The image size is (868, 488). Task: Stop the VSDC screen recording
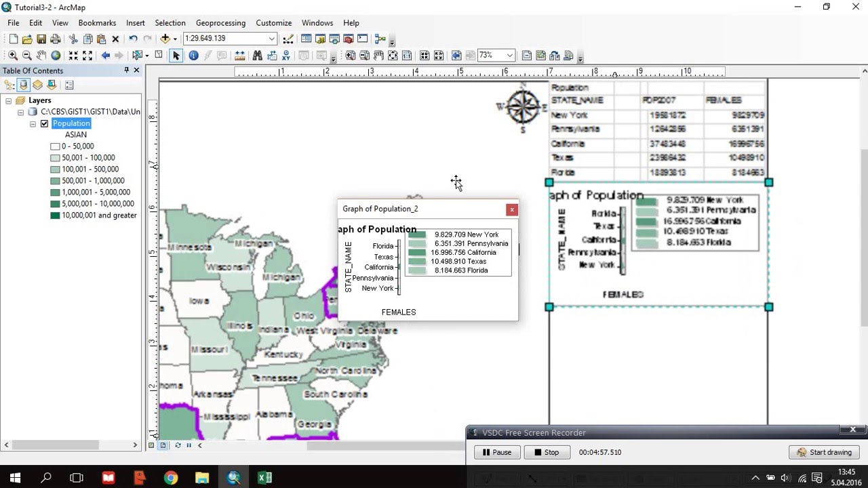[547, 452]
